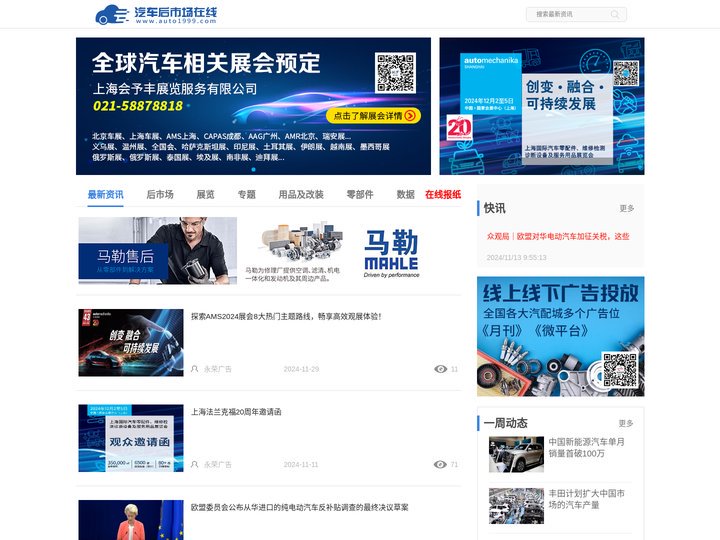
Task: Click the date 2024-11-11
Action: point(301,464)
